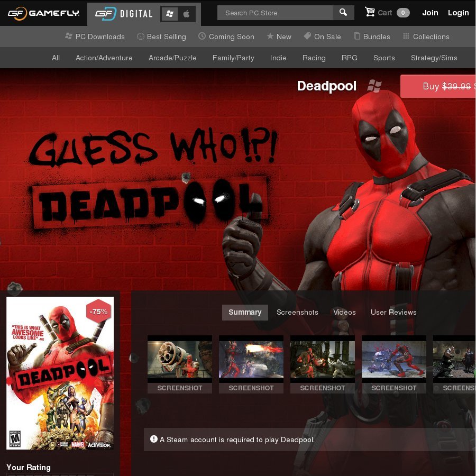Viewport: 476px width, 476px height.
Task: Click the Buy $39.99 button
Action: coord(438,86)
